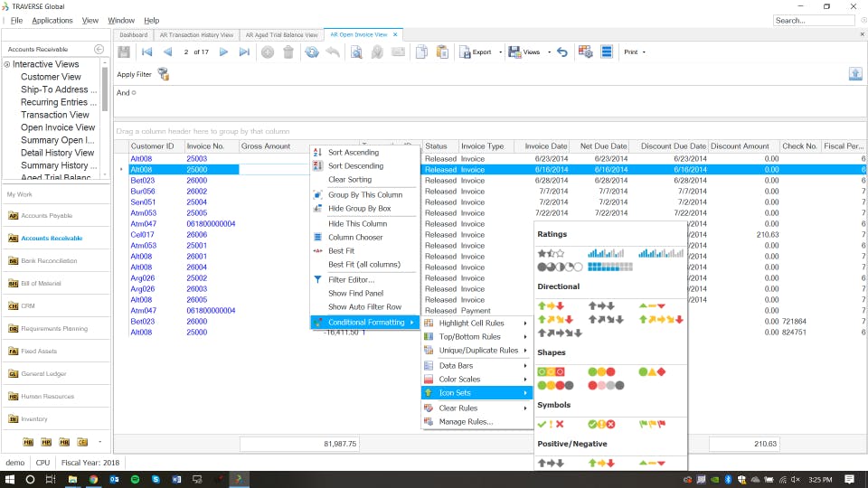Choose the check, exclamation, cross symbols set
Screen dimensions: 868x488
tap(551, 424)
